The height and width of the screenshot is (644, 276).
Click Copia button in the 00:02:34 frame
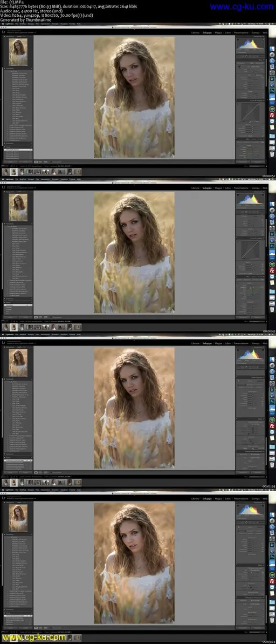coord(11,473)
